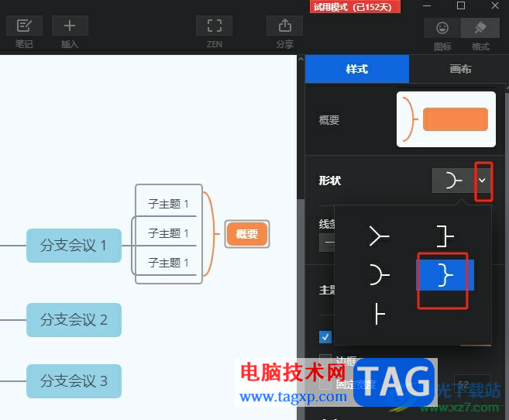The width and height of the screenshot is (509, 420).
Task: Toggle the 边框 border checkbox
Action: tap(325, 360)
